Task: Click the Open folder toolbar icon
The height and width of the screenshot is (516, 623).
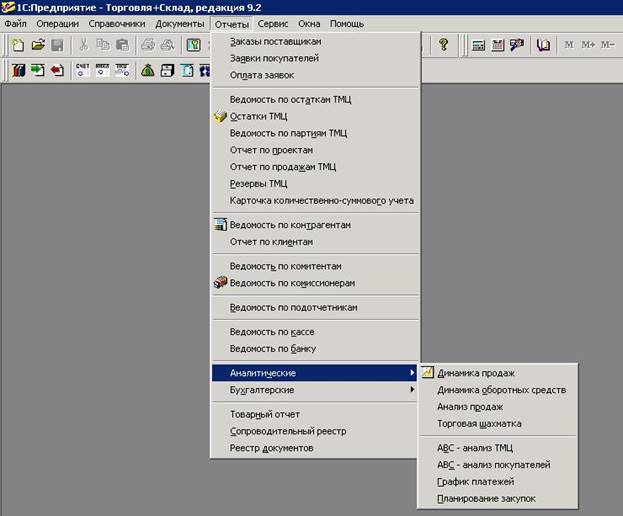Action: [37, 46]
